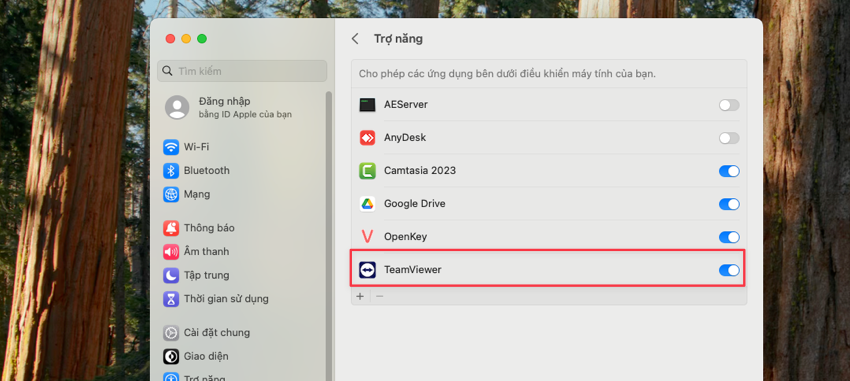Click the Cài đặt chung gear icon
Viewport: 850px width, 381px height.
point(171,333)
